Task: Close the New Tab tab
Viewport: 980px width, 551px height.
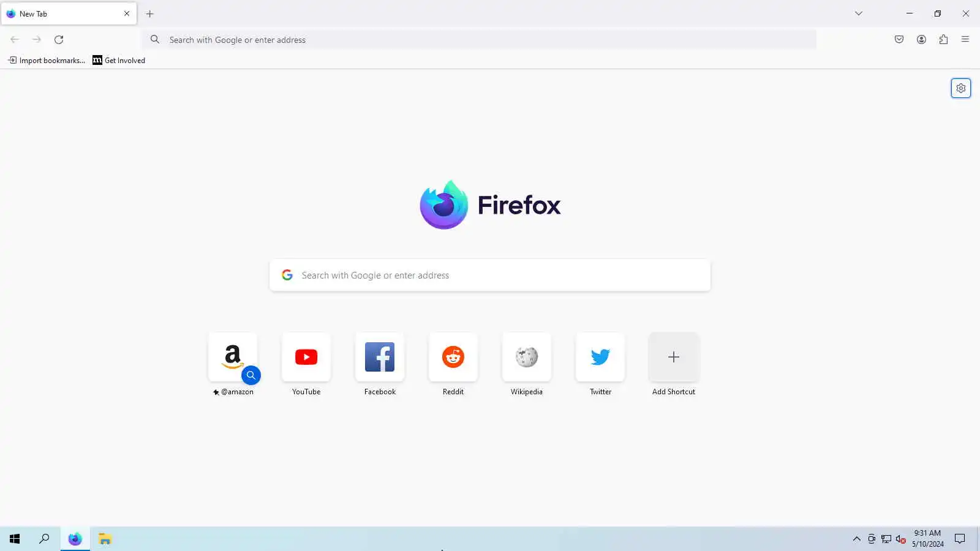Action: (127, 13)
